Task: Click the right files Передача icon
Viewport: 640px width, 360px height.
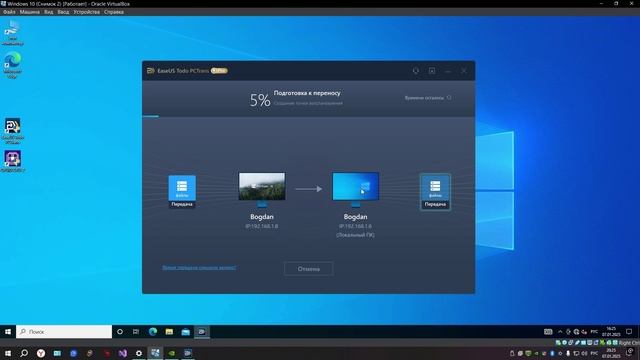Action: tap(435, 192)
